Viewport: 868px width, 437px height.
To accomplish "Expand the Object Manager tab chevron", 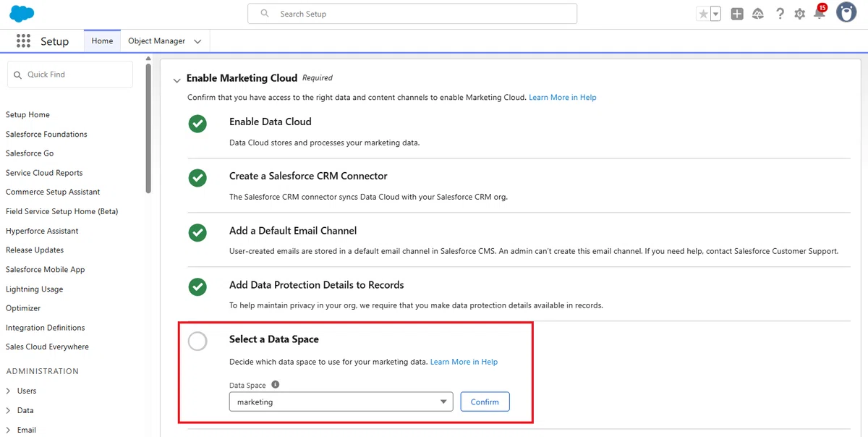I will coord(197,42).
